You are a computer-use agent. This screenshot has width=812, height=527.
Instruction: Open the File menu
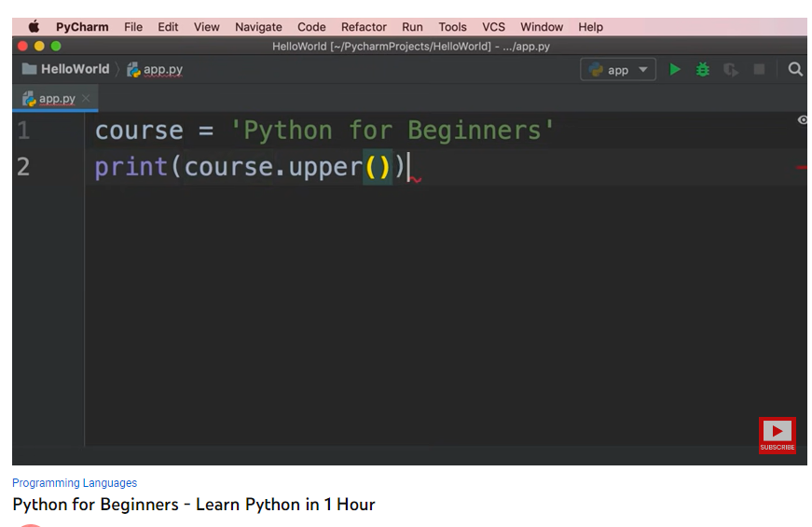[133, 27]
